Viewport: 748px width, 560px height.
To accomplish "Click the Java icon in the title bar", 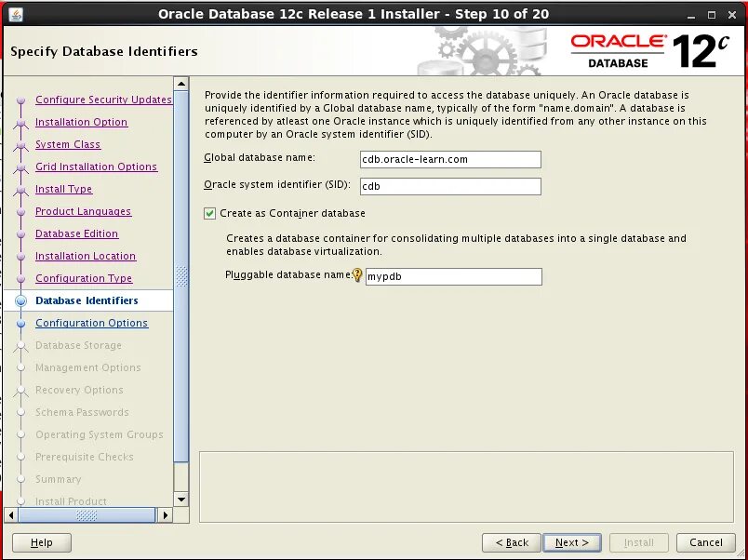I will point(16,15).
